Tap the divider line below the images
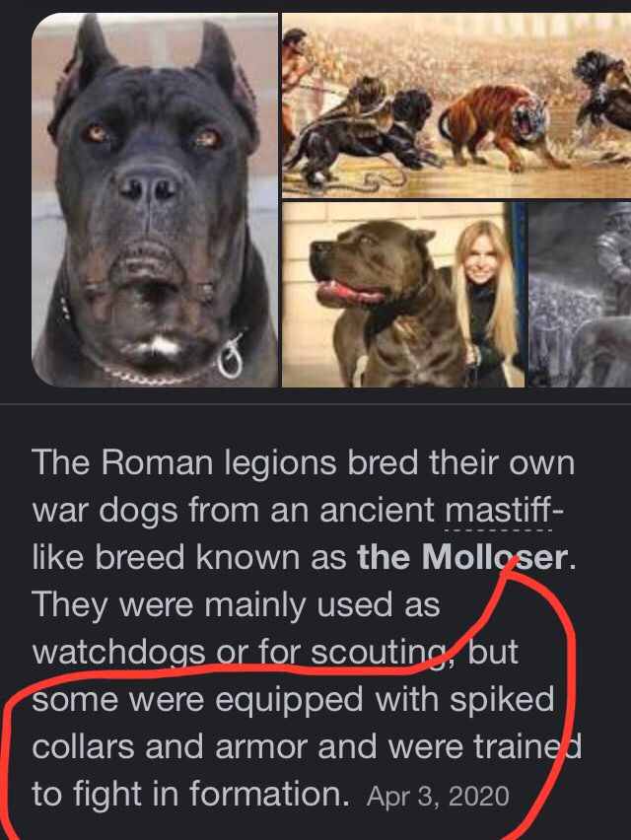631x840 pixels. pos(315,403)
